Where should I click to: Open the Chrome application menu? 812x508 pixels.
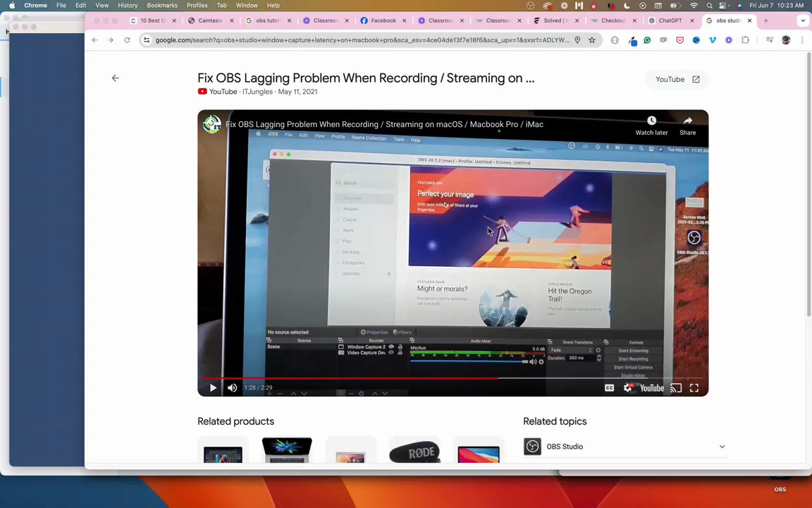pyautogui.click(x=35, y=5)
